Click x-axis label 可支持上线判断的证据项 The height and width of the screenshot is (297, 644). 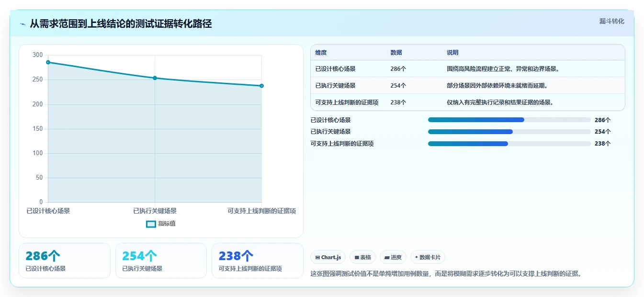tap(261, 211)
